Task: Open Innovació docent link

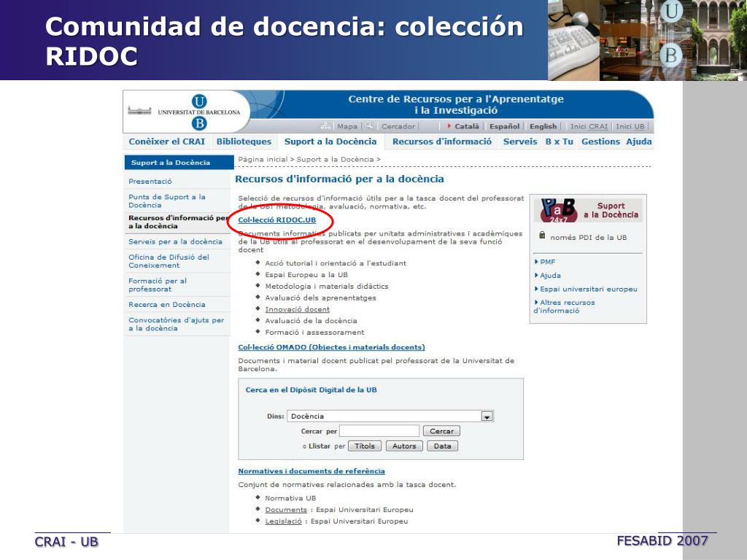Action: tap(298, 309)
